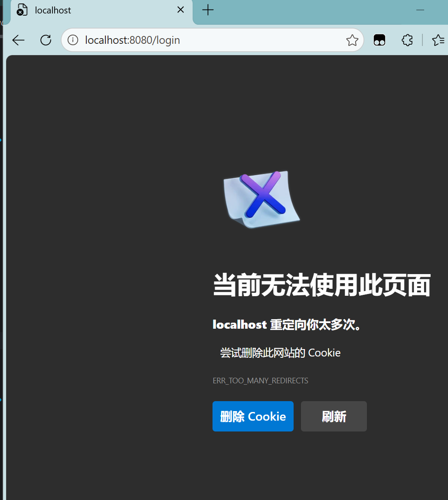448x500 pixels.
Task: Click the 当前无法使用此页面 heading
Action: 322,285
